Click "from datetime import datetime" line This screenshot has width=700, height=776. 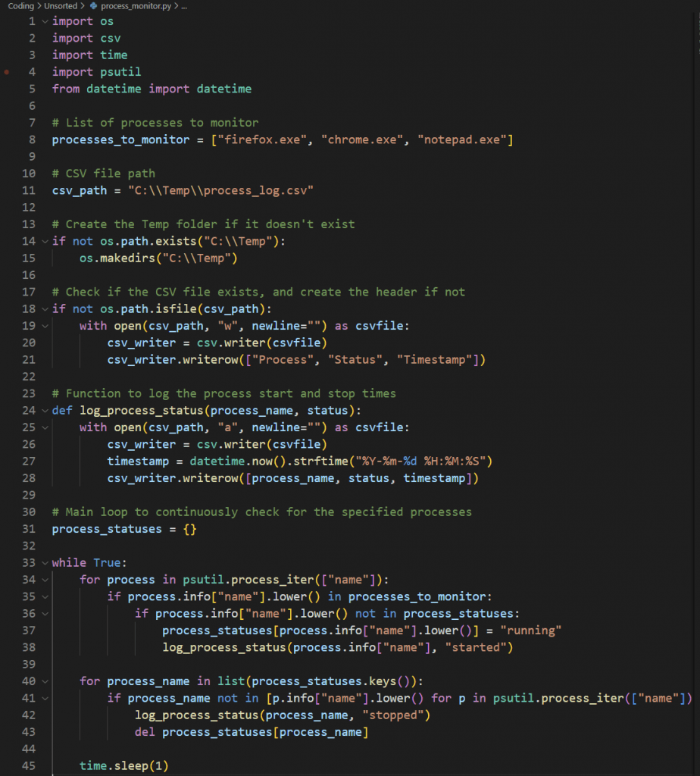point(152,89)
